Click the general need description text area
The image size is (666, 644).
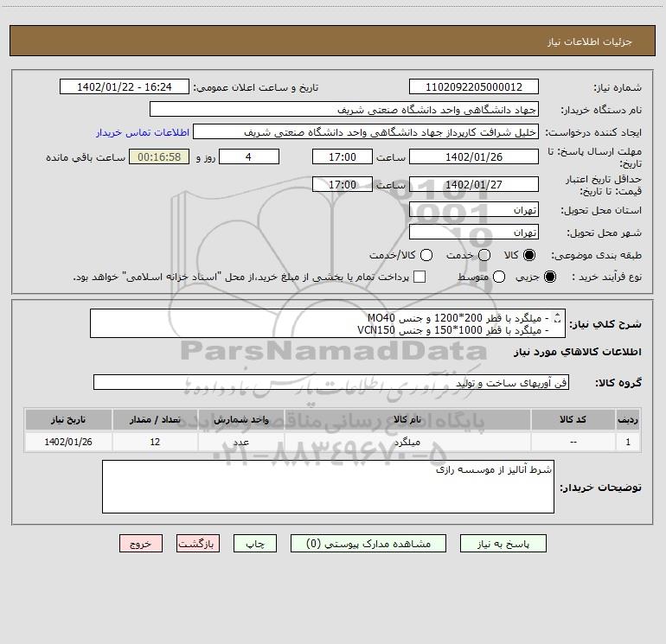328,323
